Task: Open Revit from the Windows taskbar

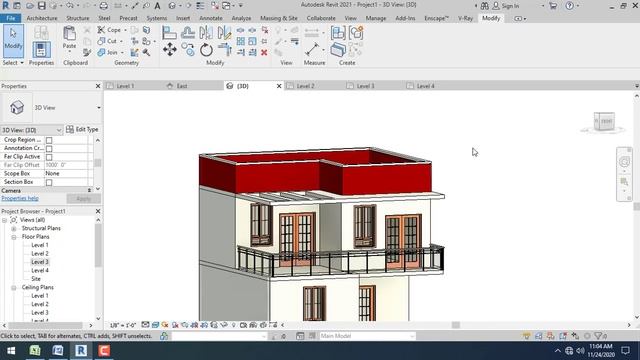Action: tap(81, 351)
